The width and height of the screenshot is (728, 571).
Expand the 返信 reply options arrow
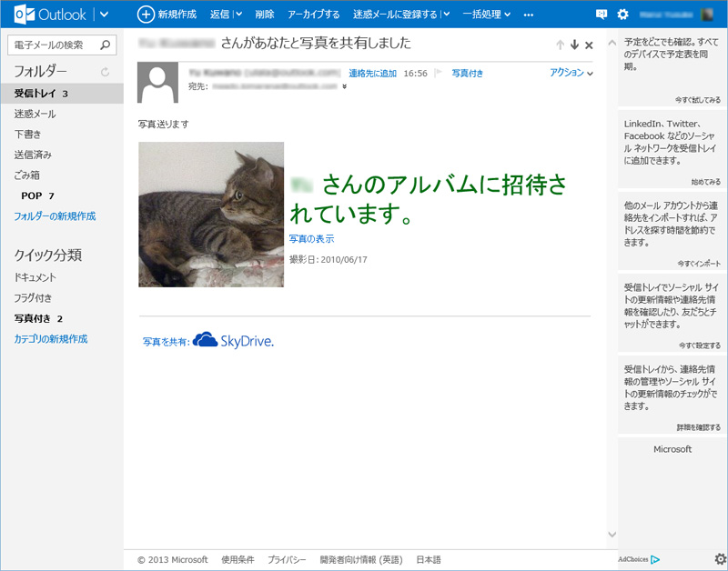point(238,15)
